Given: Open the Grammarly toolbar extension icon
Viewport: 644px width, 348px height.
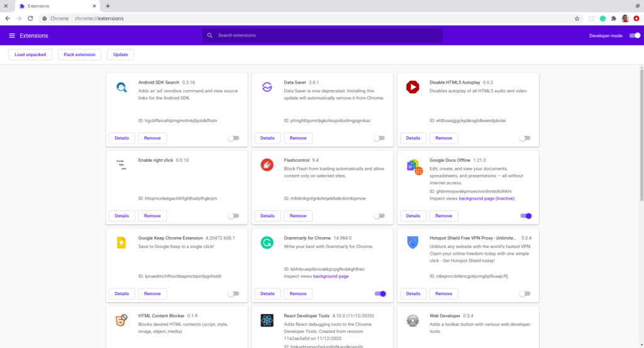Looking at the screenshot, I should [602, 18].
